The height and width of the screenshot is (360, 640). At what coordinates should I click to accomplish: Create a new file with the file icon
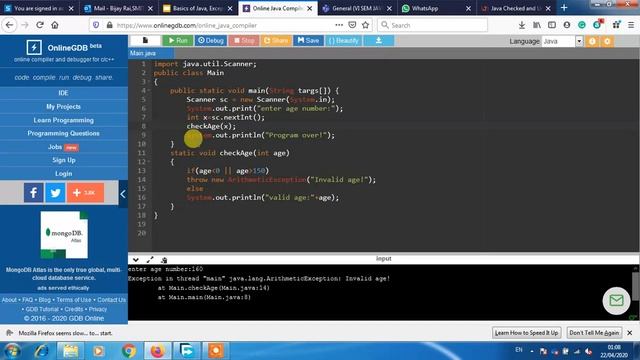(145, 40)
